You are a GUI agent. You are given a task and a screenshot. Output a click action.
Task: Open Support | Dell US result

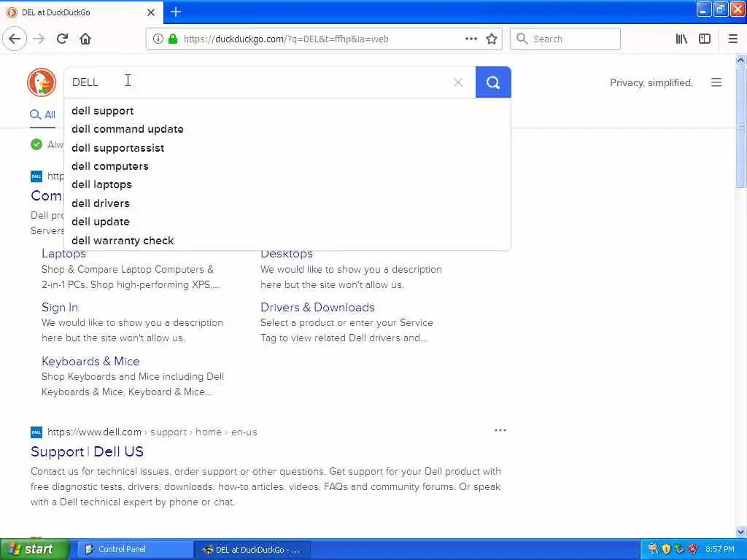tap(87, 451)
